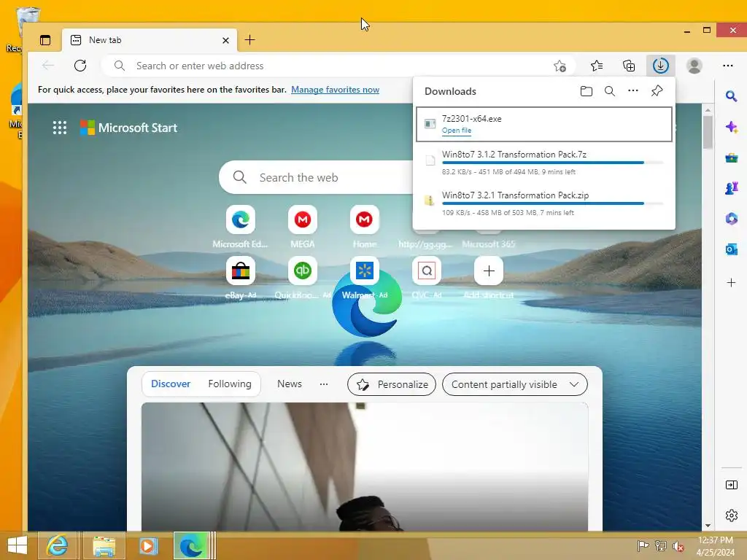Open more feed tabs ellipsis

click(324, 384)
